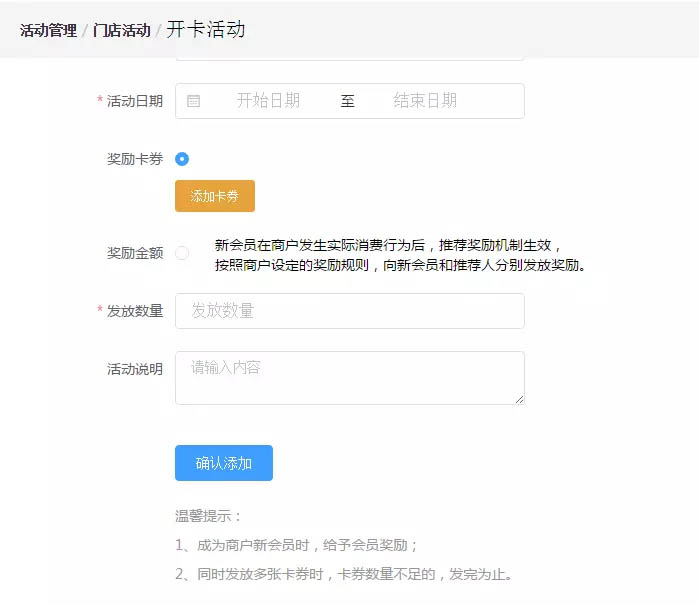Click the 开卡活动 breadcrumb title
The height and width of the screenshot is (605, 699).
pos(206,29)
